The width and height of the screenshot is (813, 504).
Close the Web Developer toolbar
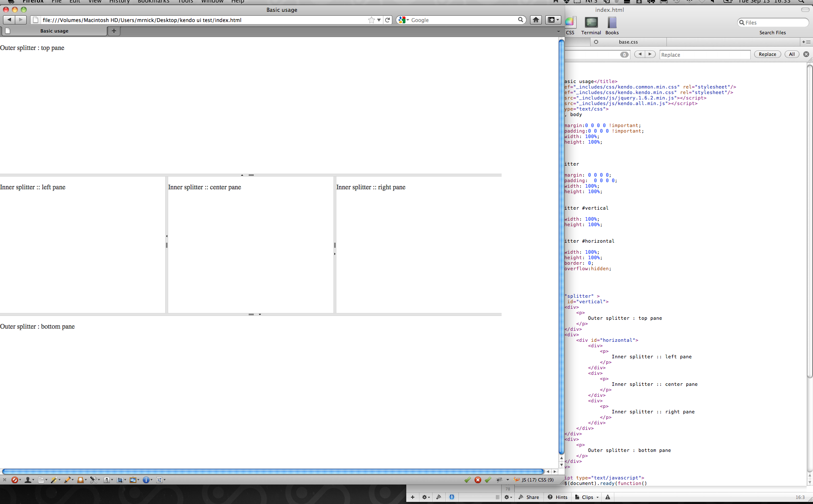pyautogui.click(x=5, y=480)
